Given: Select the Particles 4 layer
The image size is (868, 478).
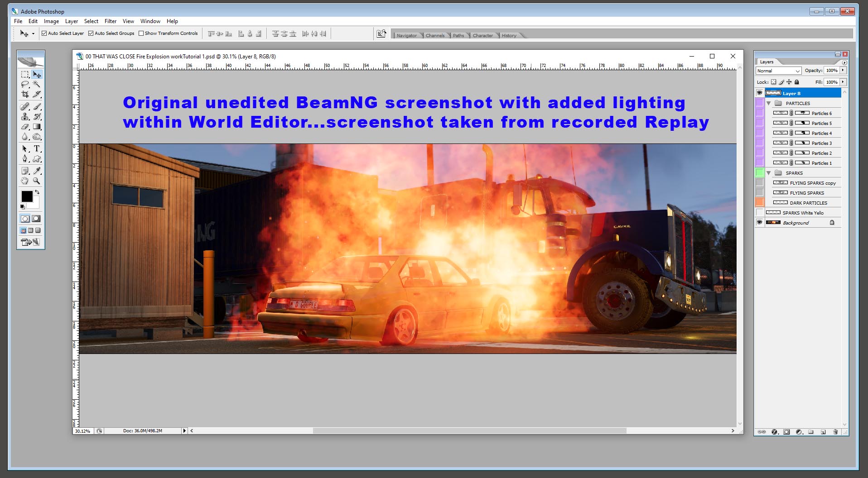Looking at the screenshot, I should click(x=806, y=133).
